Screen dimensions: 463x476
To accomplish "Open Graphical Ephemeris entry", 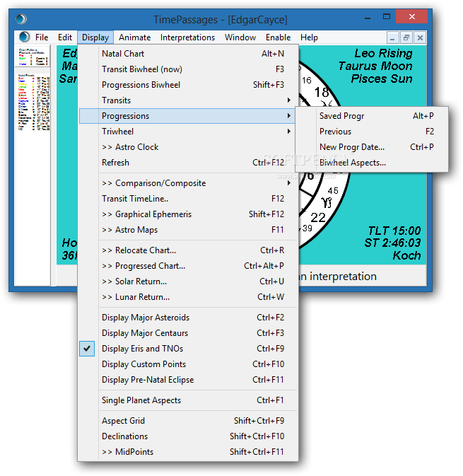I will pyautogui.click(x=188, y=214).
